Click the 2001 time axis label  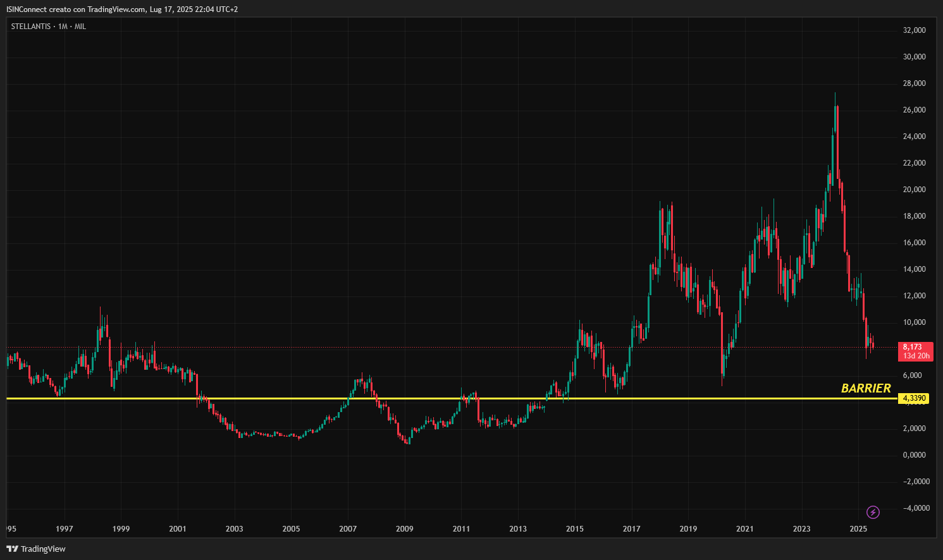[x=178, y=529]
